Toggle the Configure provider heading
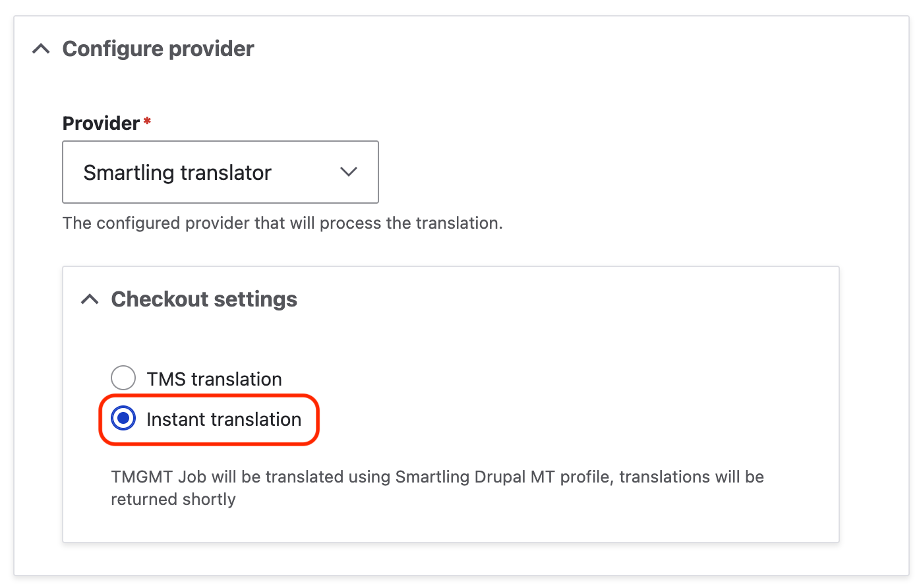 [158, 49]
